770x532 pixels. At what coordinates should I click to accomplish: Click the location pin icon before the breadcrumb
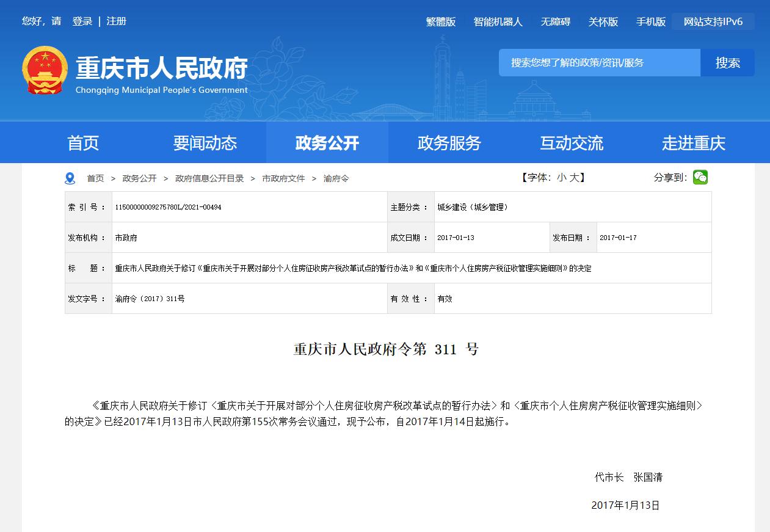(x=69, y=178)
